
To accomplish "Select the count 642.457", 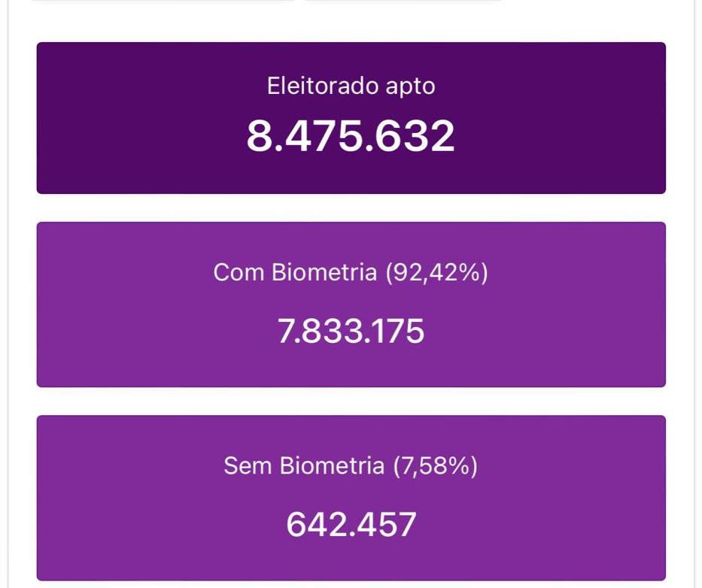I will [x=351, y=524].
